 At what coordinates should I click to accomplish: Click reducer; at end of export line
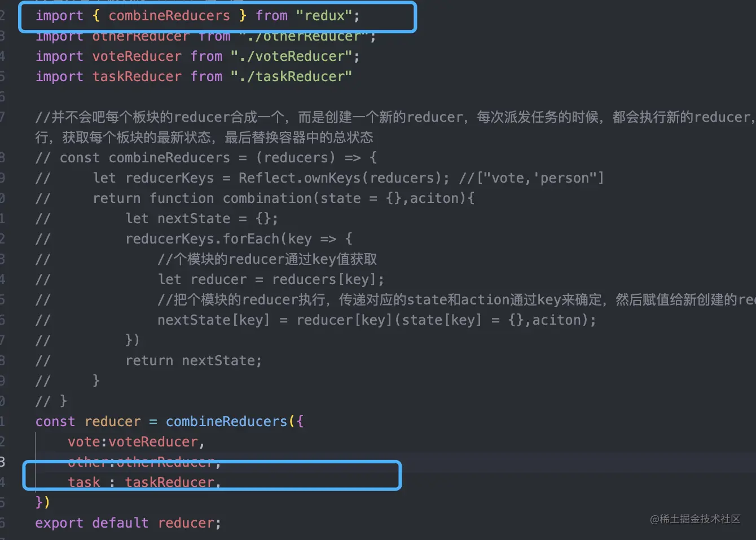point(190,523)
